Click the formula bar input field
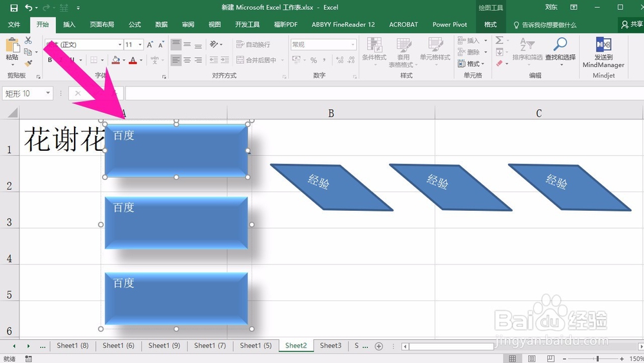 [384, 93]
